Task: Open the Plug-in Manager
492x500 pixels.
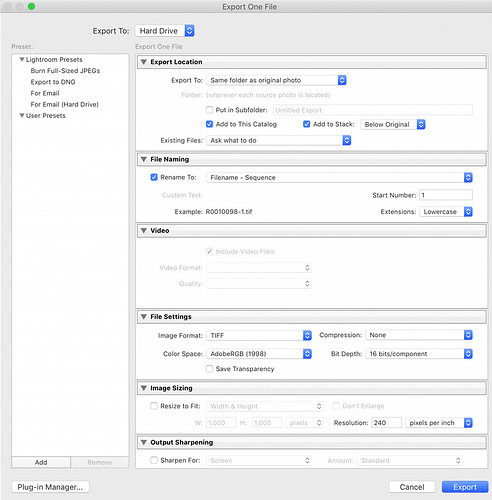Action: (x=50, y=487)
